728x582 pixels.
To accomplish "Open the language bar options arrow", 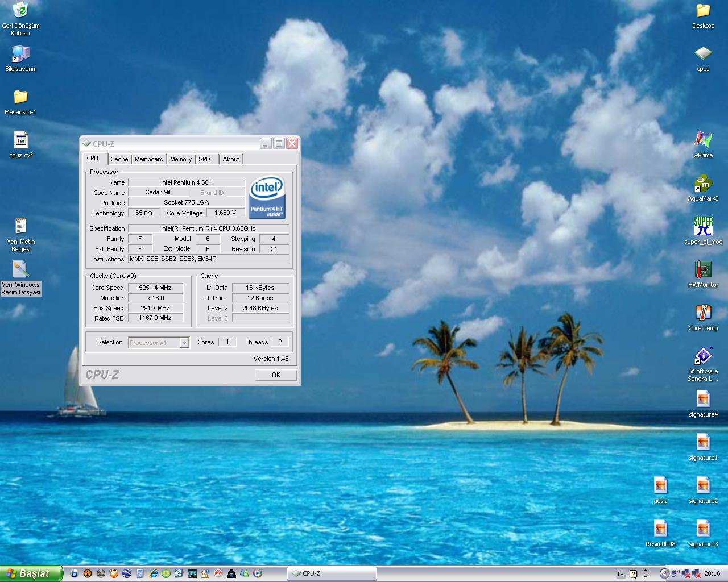I will coord(646,577).
